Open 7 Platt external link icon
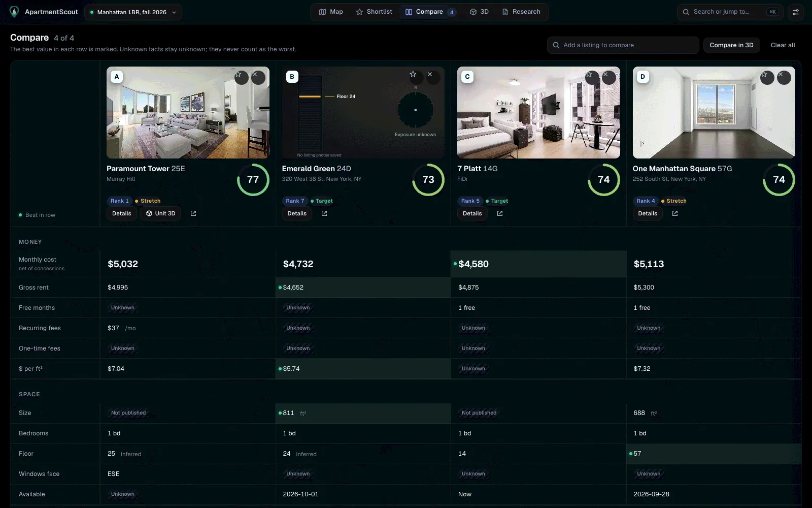Image resolution: width=812 pixels, height=508 pixels. point(500,213)
